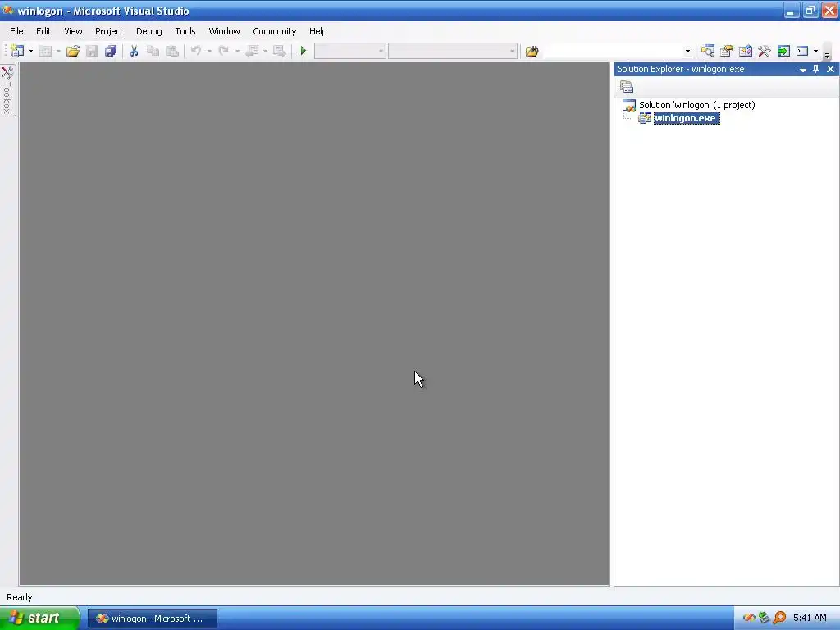Open the Help menu

point(318,31)
